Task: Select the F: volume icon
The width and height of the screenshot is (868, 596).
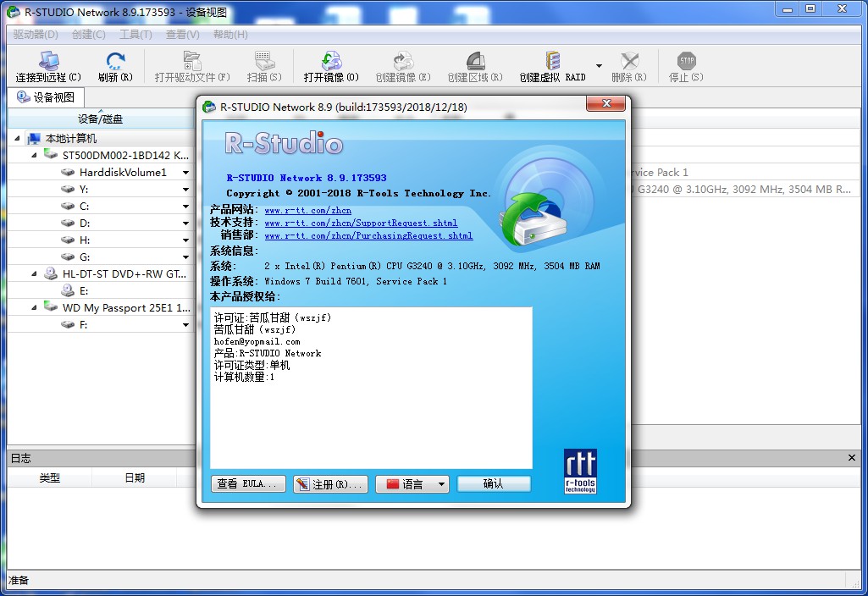Action: pos(68,324)
